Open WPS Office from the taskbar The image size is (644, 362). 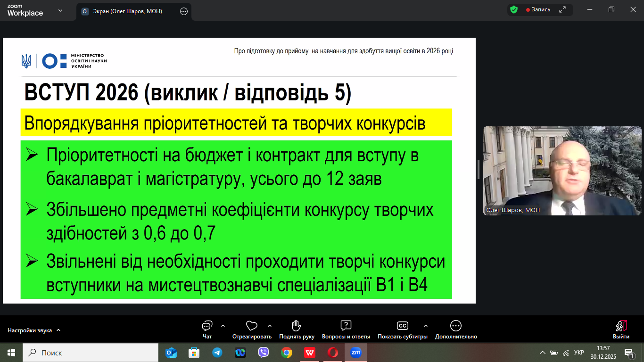[x=310, y=353]
